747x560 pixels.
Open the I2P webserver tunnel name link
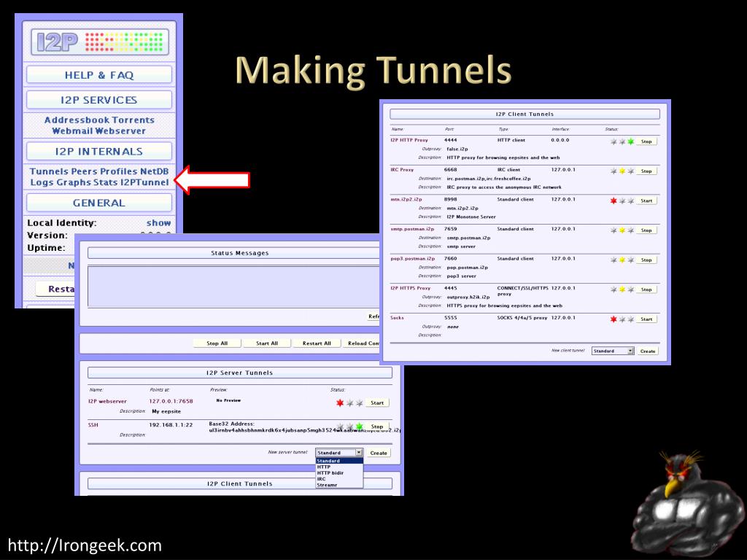[x=107, y=402]
